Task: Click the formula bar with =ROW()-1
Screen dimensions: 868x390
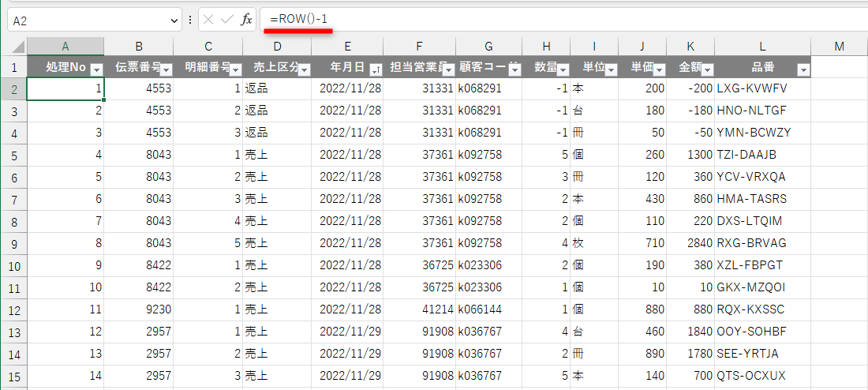Action: coord(563,20)
